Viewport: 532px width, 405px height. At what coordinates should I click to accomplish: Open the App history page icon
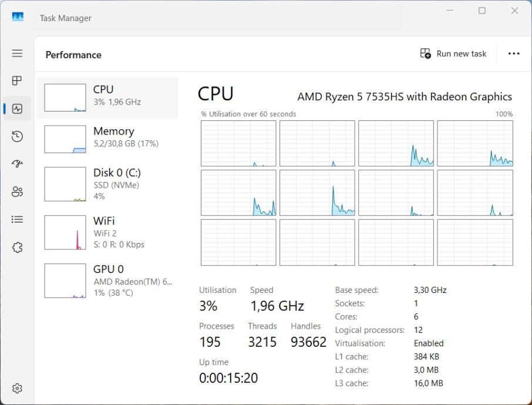pos(17,136)
